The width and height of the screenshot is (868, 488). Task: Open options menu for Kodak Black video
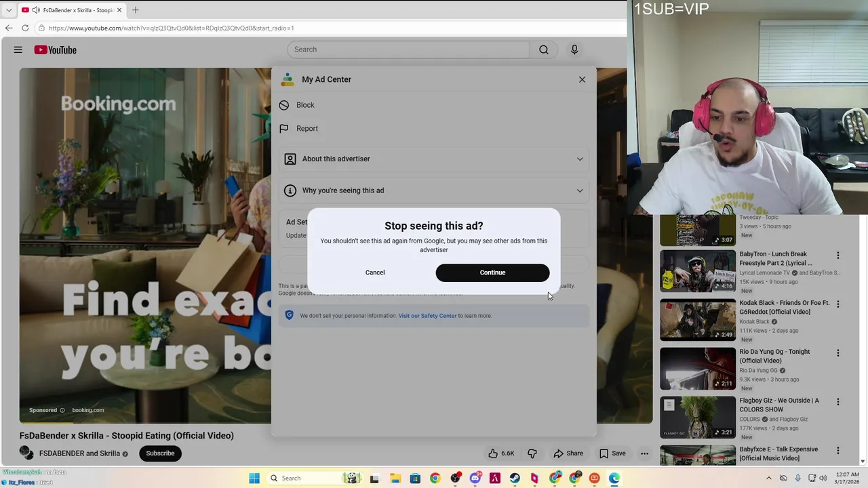pos(837,304)
